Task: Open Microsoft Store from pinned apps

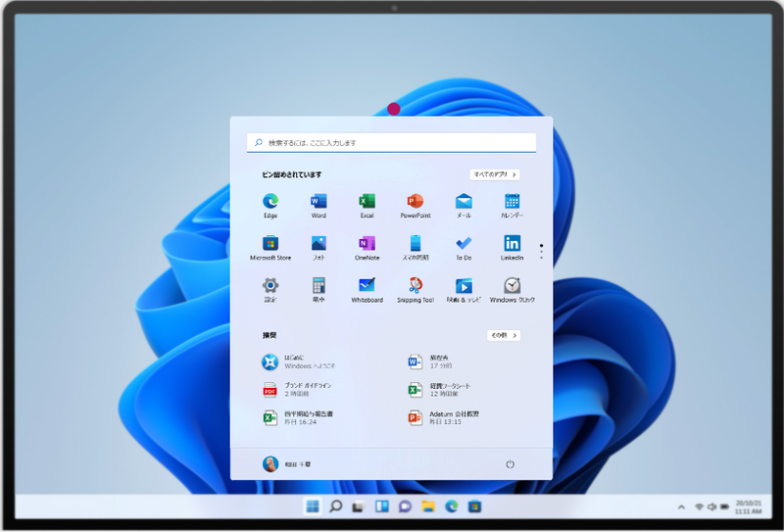Action: (270, 248)
